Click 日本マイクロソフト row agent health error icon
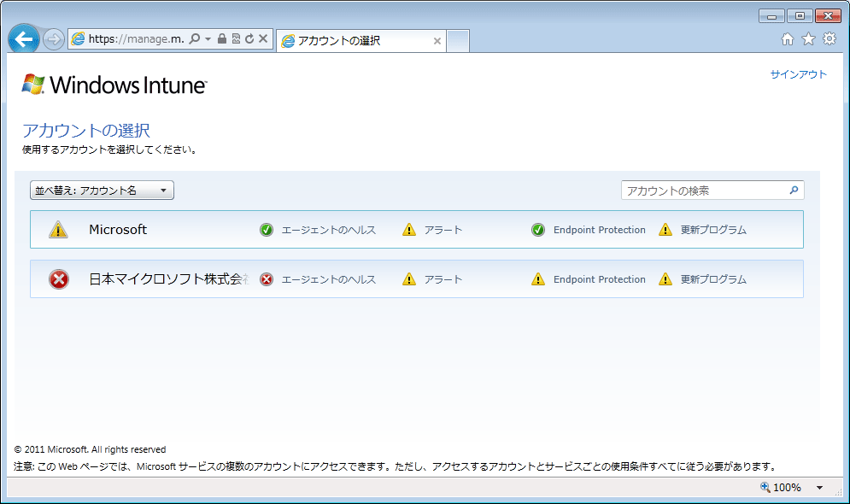Screen dimensions: 850x504 (x=267, y=279)
